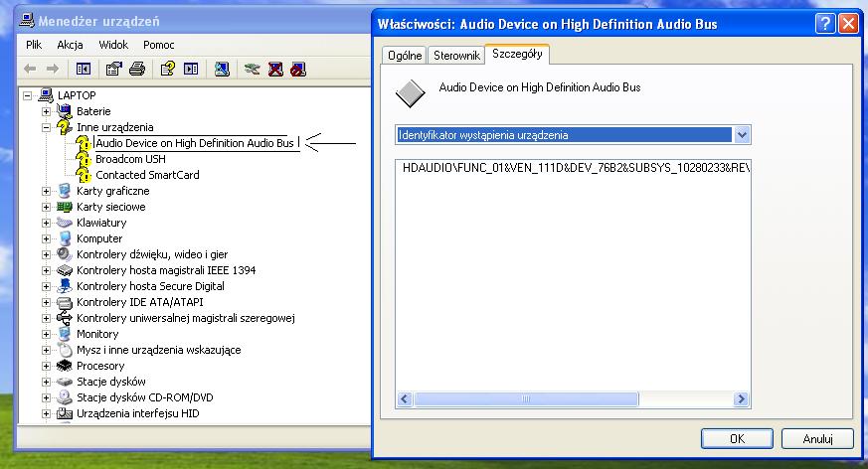Screen dimensions: 868x469
Task: Close the Właściwości dialog with red X
Action: point(848,23)
